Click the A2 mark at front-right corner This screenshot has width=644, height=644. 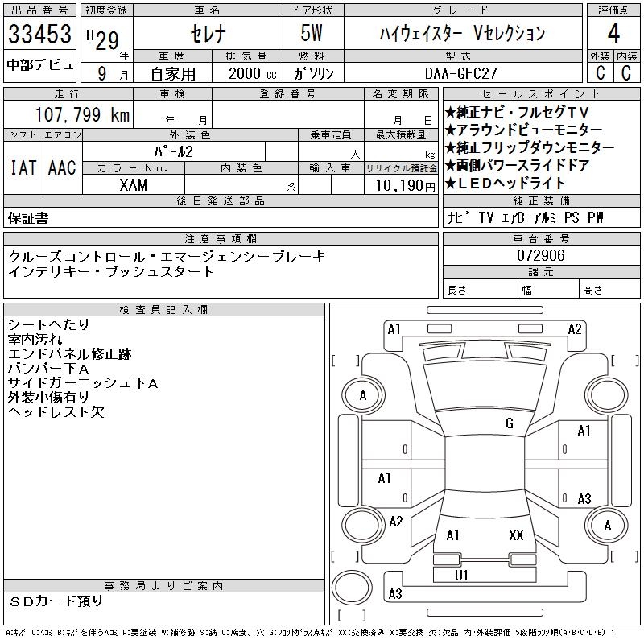point(575,329)
